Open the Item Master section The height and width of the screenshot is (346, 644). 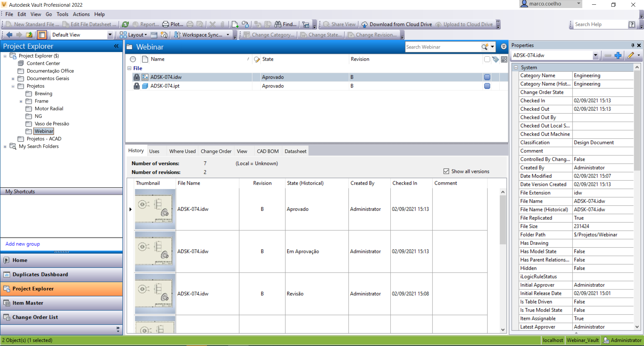(x=61, y=303)
